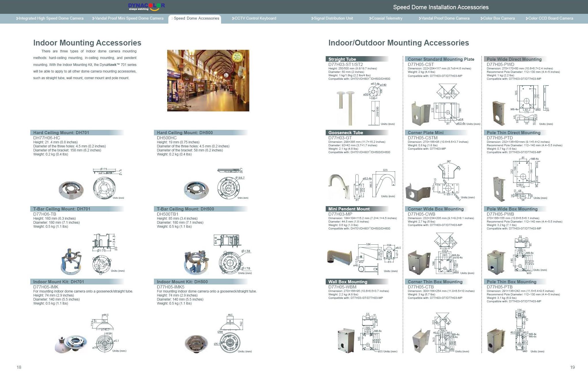Click the T-Bar Ceiling Mount DH701 photo
Viewport: 588px width, 378px height.
(x=71, y=262)
